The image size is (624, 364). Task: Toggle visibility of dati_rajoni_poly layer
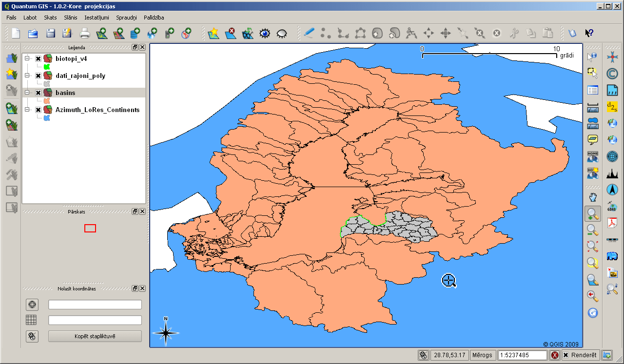pos(38,76)
